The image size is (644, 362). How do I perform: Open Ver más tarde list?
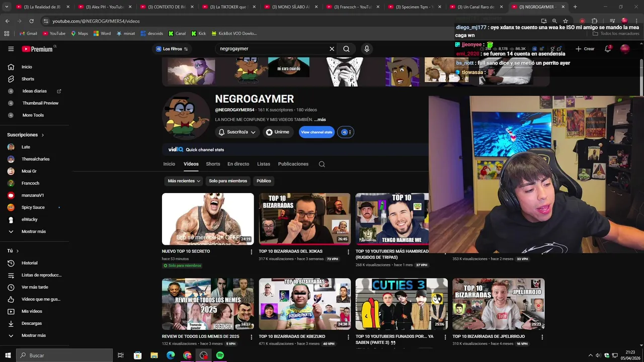(x=35, y=287)
